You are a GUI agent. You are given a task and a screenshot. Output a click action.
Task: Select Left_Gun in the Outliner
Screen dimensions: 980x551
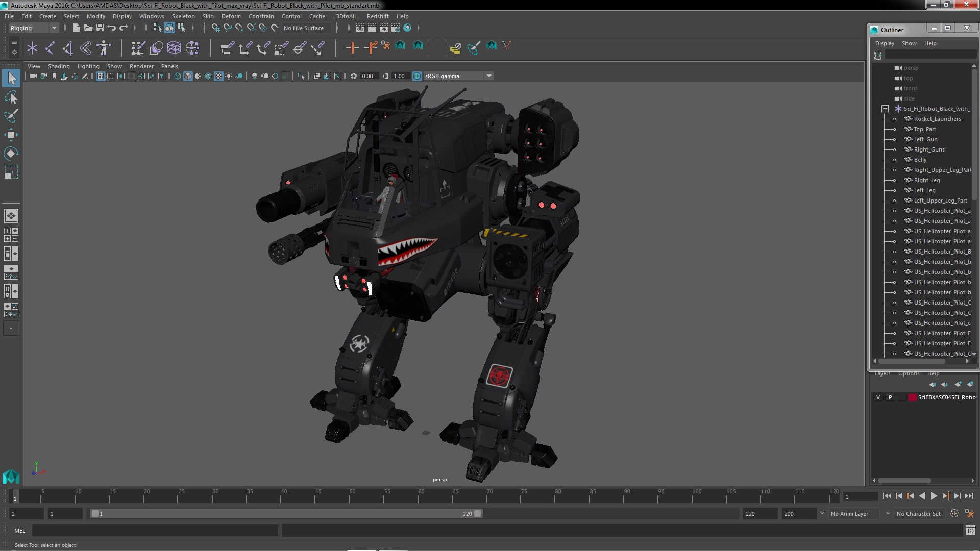(x=925, y=139)
